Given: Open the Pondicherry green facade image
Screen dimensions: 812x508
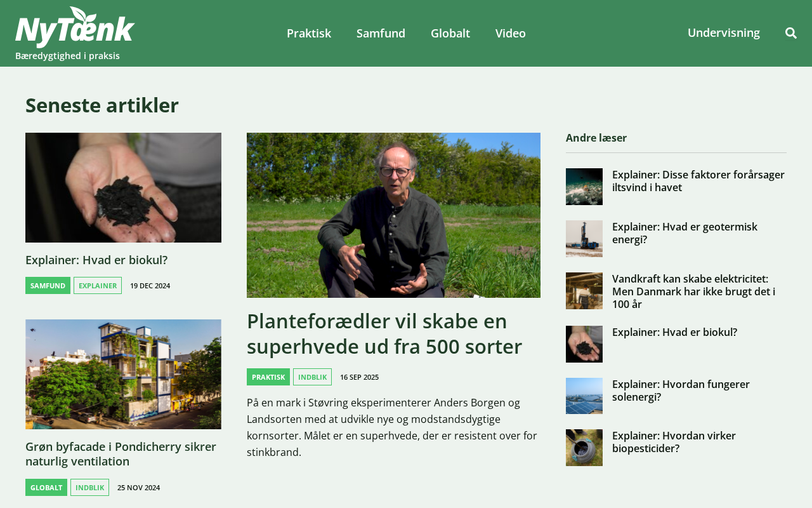Looking at the screenshot, I should [x=123, y=374].
